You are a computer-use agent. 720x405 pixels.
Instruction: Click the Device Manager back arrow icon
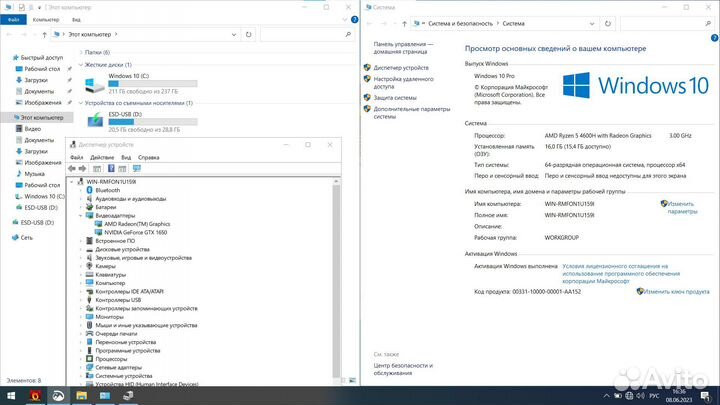coord(72,169)
